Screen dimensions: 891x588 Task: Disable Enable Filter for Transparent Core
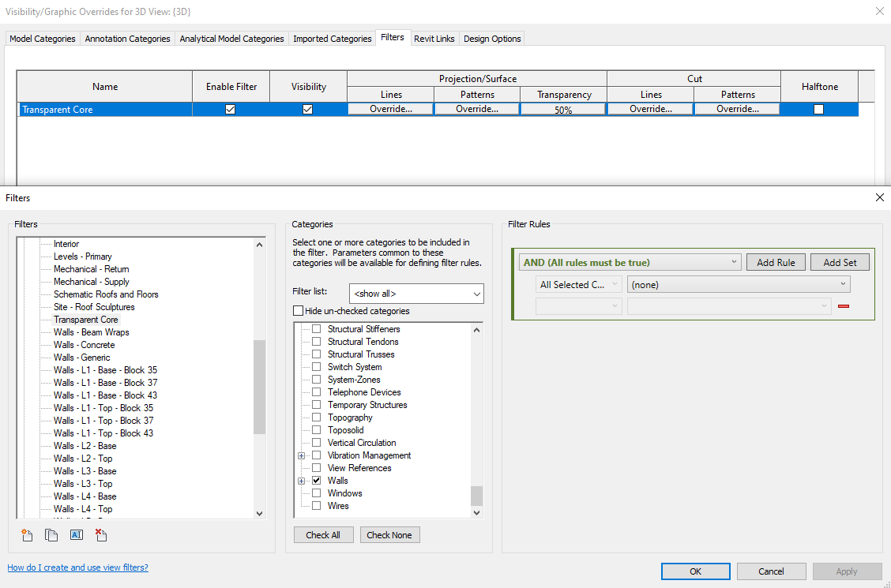[x=230, y=109]
